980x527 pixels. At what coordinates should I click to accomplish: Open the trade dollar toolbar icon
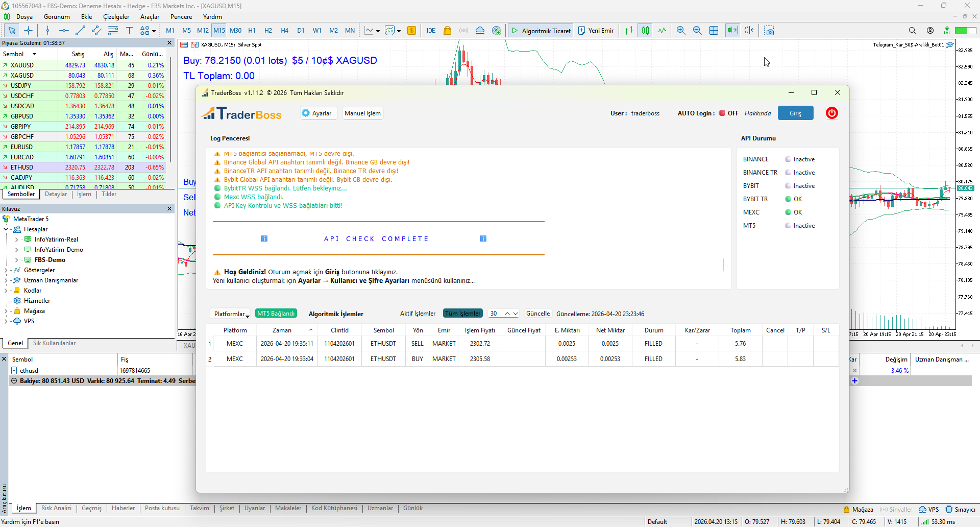(x=412, y=31)
